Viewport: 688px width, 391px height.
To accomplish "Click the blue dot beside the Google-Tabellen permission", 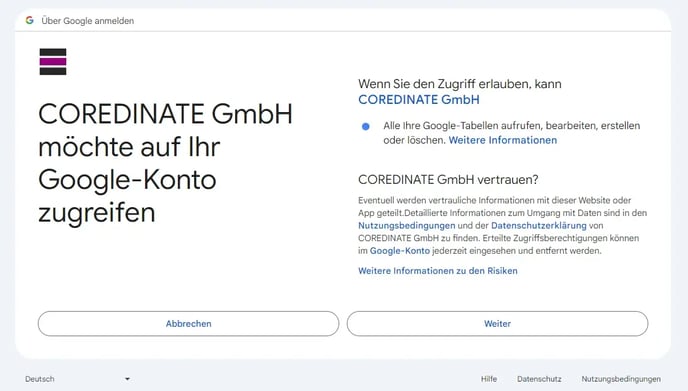I will click(x=366, y=126).
